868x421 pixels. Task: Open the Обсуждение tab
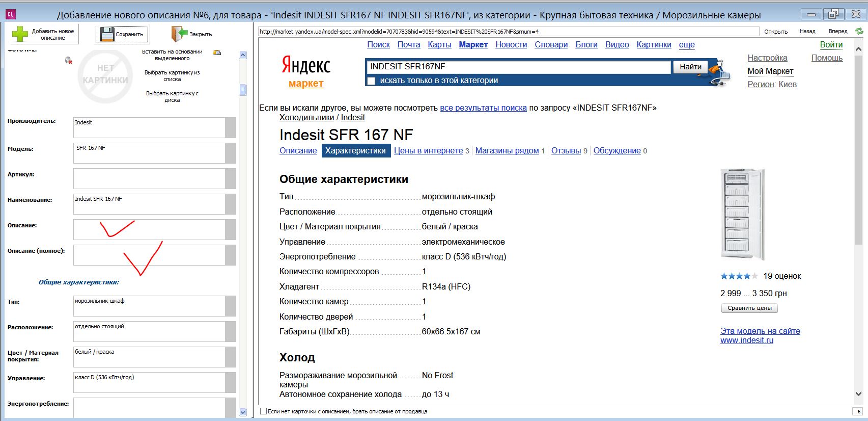coord(617,151)
